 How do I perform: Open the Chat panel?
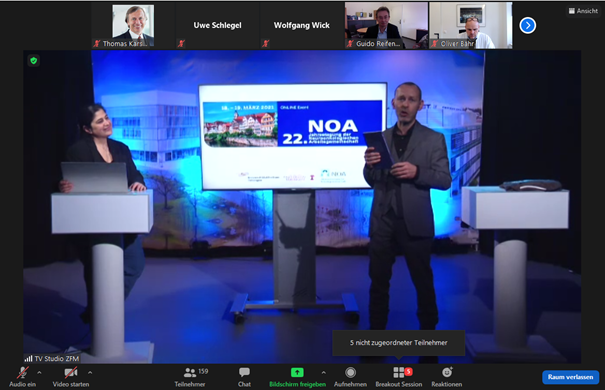tap(244, 372)
